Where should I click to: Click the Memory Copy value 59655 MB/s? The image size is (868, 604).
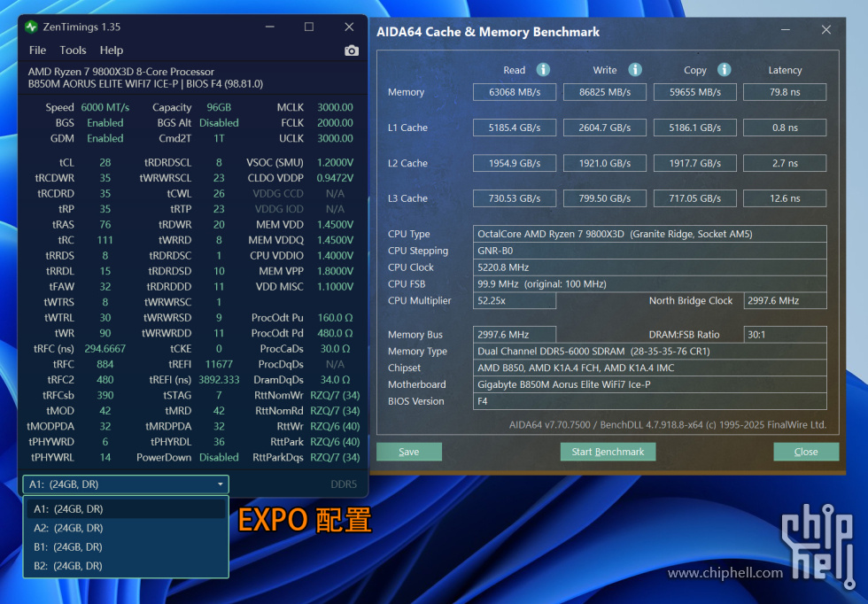coord(695,92)
